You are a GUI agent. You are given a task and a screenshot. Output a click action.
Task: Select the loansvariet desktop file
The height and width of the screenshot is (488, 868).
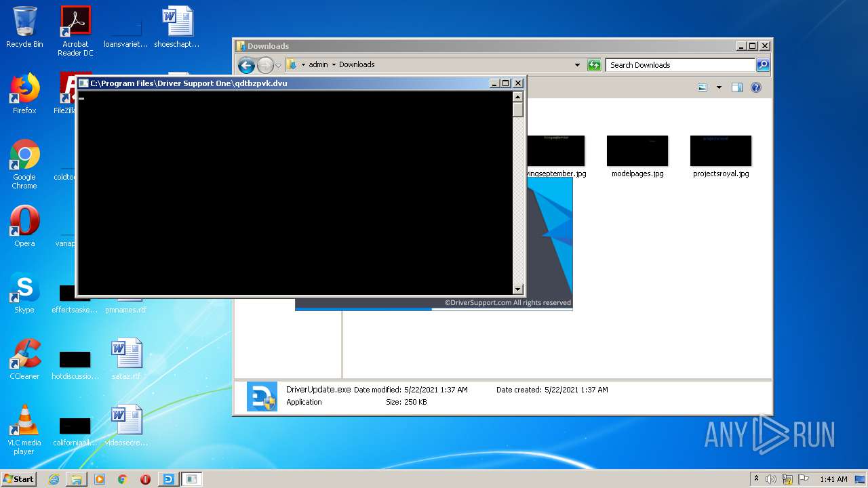coord(125,30)
